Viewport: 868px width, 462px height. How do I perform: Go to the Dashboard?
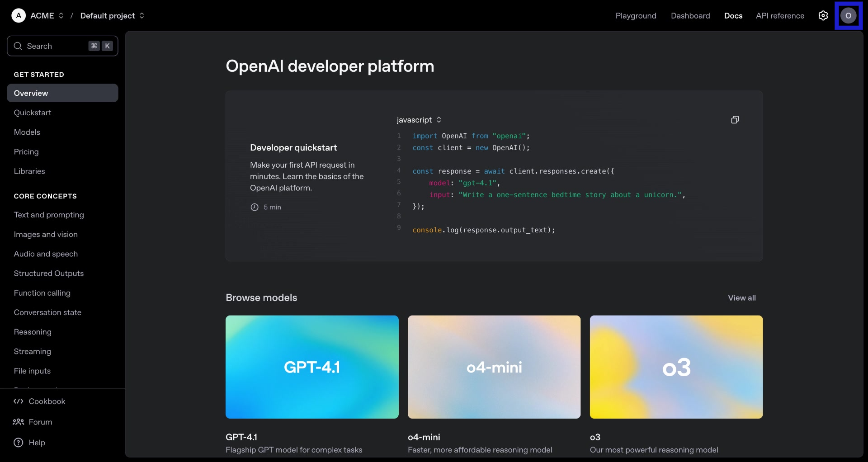690,15
